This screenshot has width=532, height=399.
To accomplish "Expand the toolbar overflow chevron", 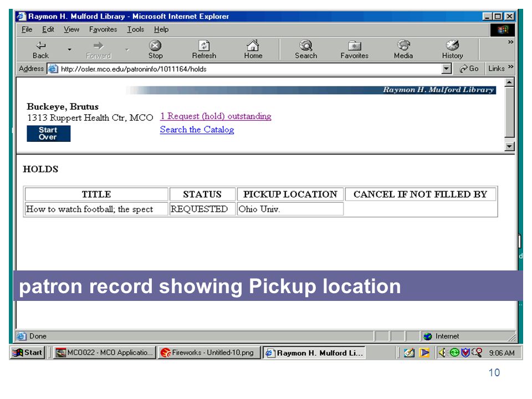I will coord(510,42).
